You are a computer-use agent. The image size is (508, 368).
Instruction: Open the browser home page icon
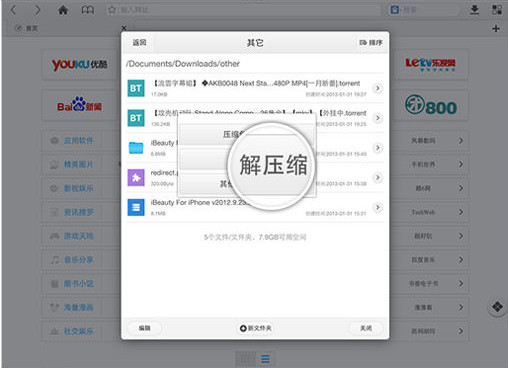pos(63,10)
